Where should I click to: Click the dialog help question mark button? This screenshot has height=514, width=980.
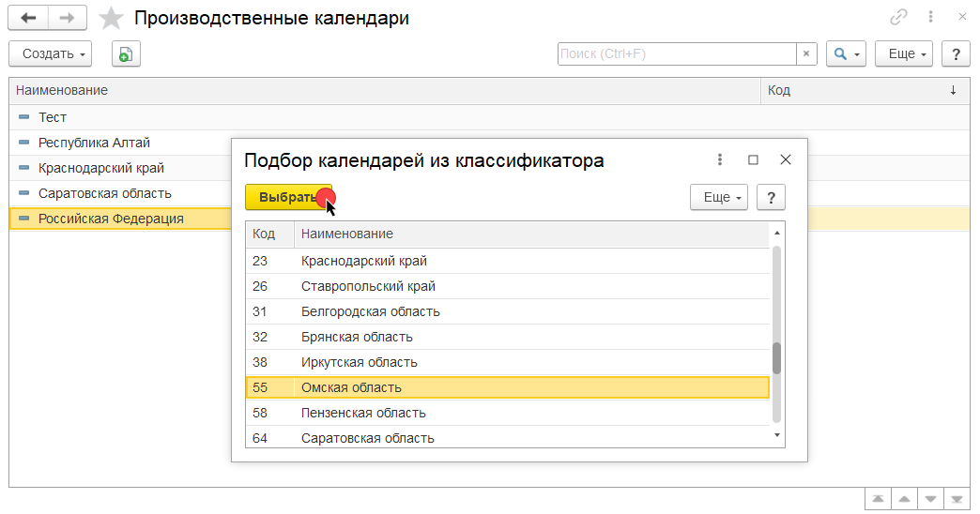tap(771, 198)
